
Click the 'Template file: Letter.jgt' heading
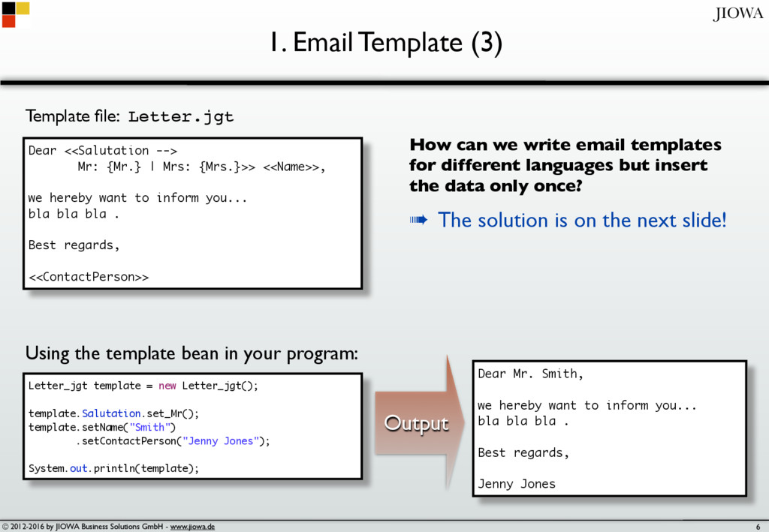point(129,116)
